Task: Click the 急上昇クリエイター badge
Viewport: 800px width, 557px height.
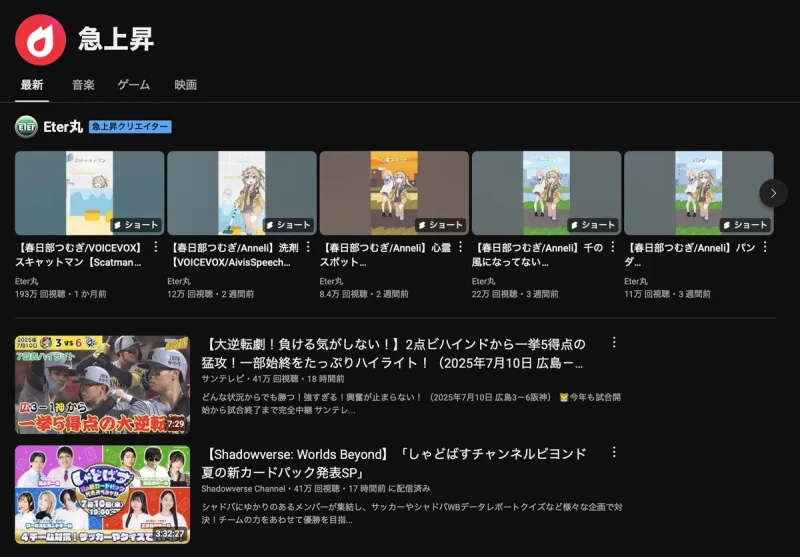Action: click(130, 126)
